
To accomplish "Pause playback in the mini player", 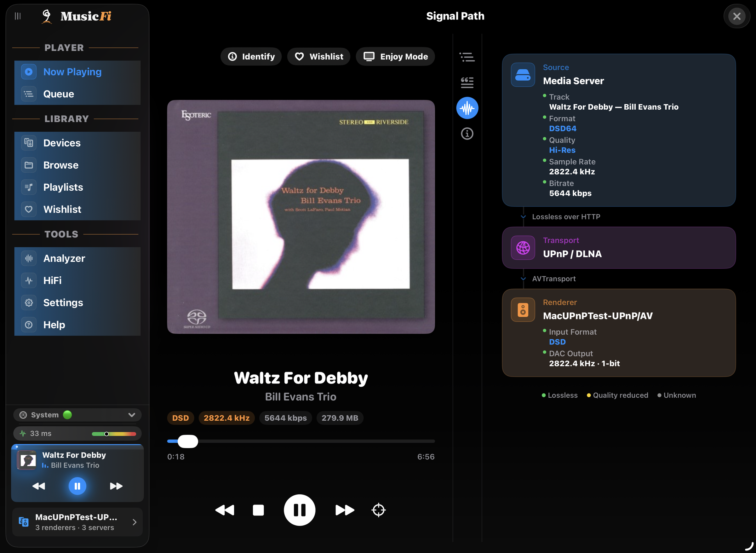I will click(x=77, y=486).
